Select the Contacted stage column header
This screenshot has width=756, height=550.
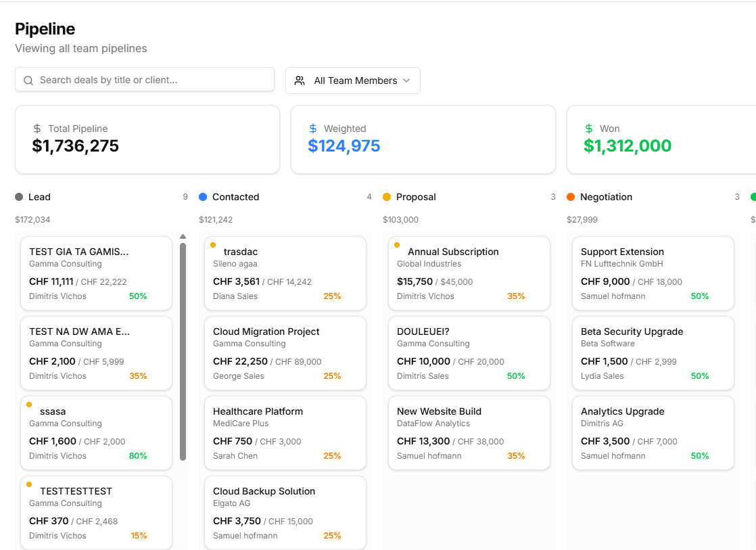pyautogui.click(x=235, y=197)
